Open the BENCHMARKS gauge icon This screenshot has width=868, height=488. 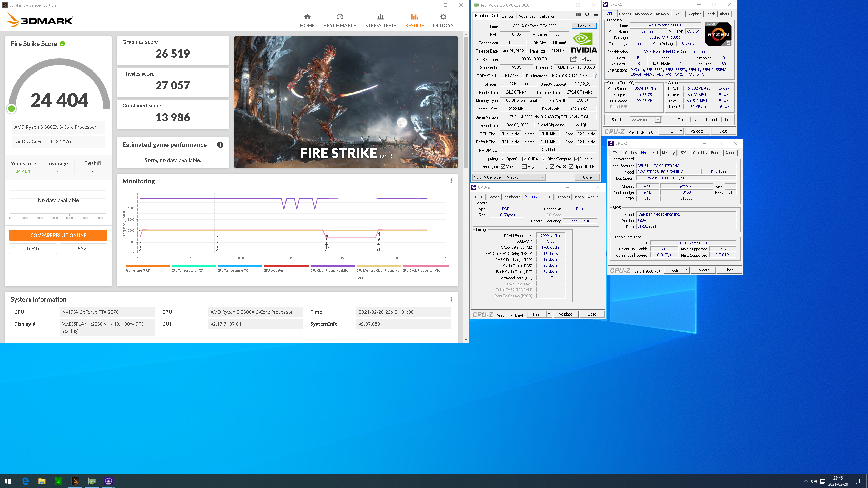[x=340, y=17]
